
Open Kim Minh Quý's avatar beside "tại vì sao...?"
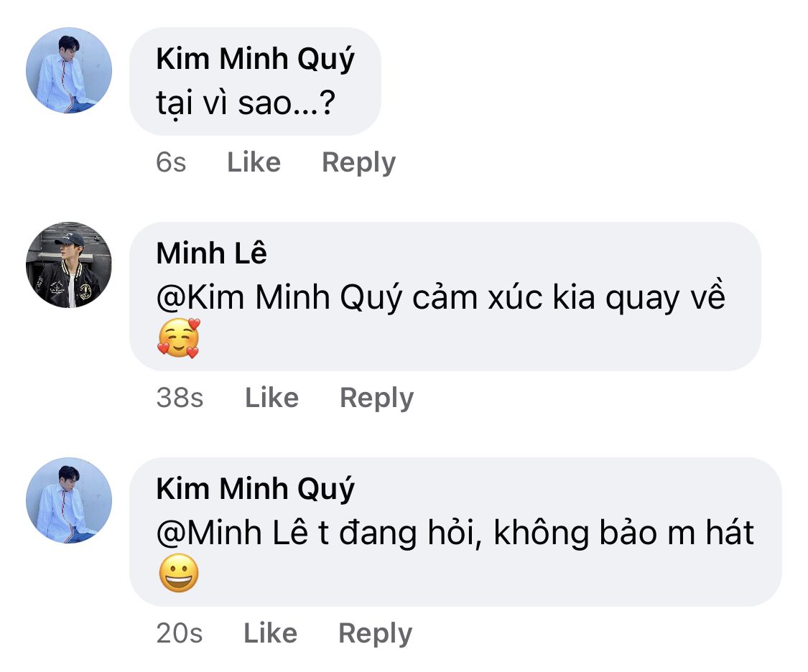pyautogui.click(x=69, y=70)
